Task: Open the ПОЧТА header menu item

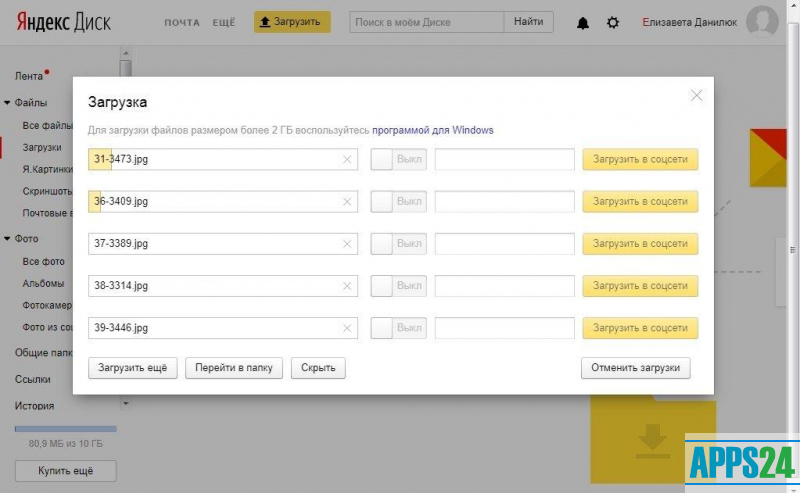Action: tap(182, 22)
